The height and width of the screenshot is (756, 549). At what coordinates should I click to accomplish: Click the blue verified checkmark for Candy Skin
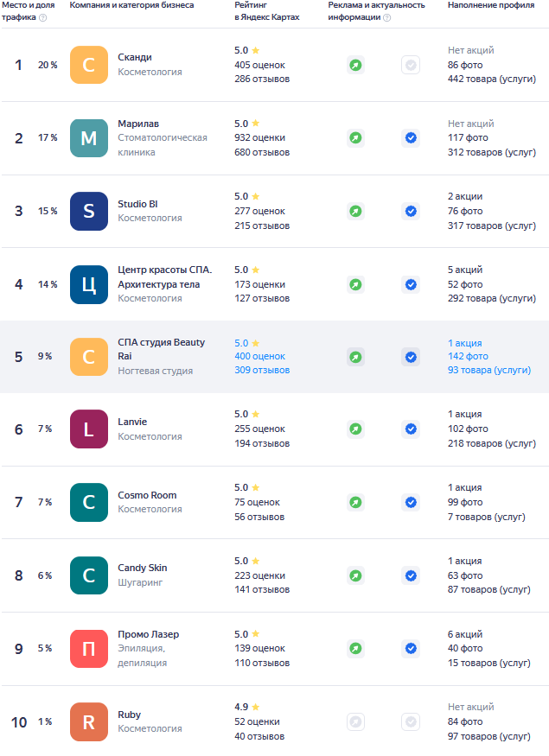[x=411, y=575]
